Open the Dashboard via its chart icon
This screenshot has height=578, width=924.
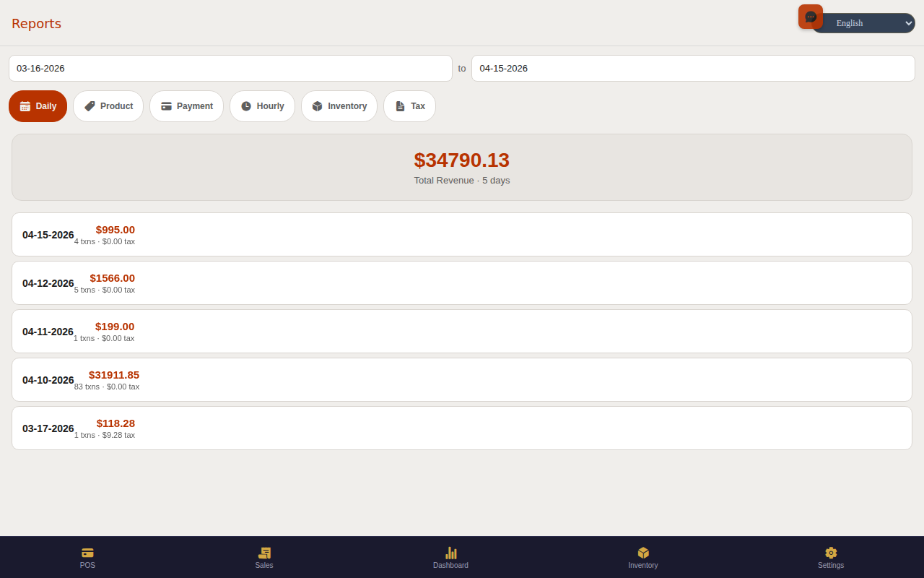point(450,553)
